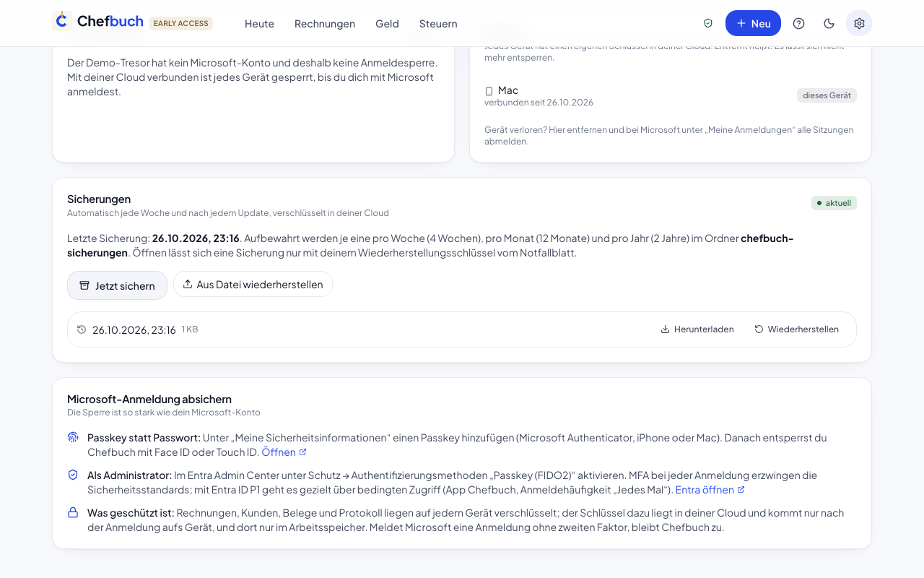The width and height of the screenshot is (924, 578).
Task: Click the aktuell status badge
Action: [x=834, y=203]
